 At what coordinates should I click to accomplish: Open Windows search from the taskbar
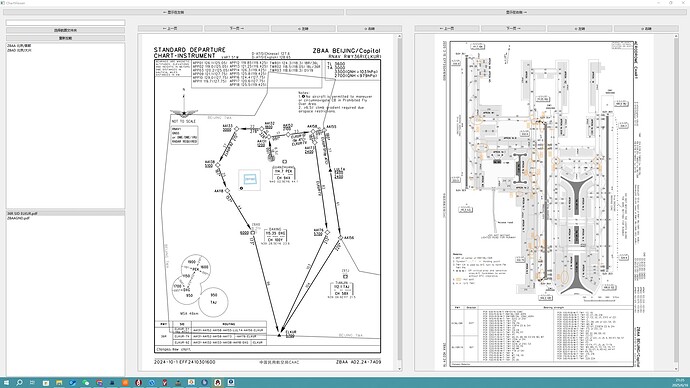[19, 383]
